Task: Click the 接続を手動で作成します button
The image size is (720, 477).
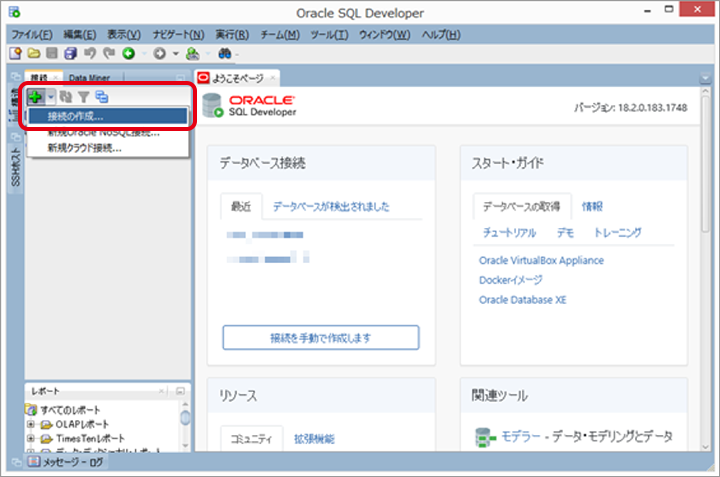Action: click(320, 338)
